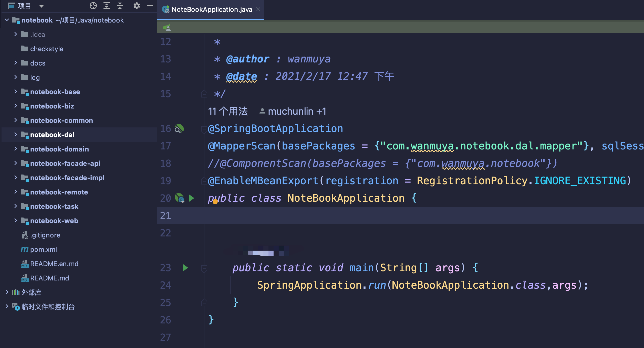Expand notebook-remote module arrow
The image size is (644, 348).
click(16, 192)
